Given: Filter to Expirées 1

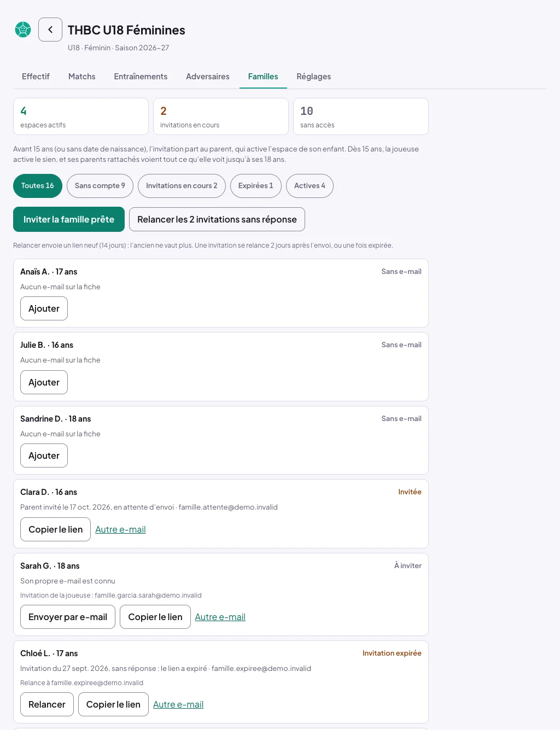Looking at the screenshot, I should click(256, 186).
